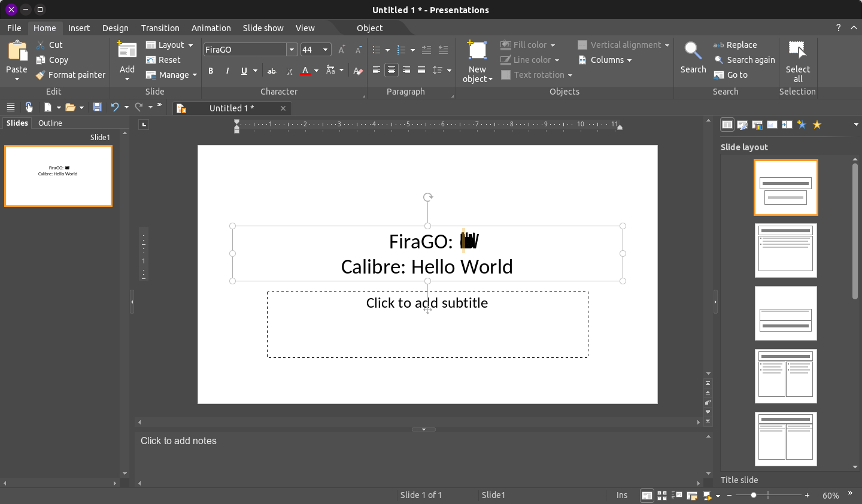
Task: Click the New object icon
Action: [x=477, y=51]
